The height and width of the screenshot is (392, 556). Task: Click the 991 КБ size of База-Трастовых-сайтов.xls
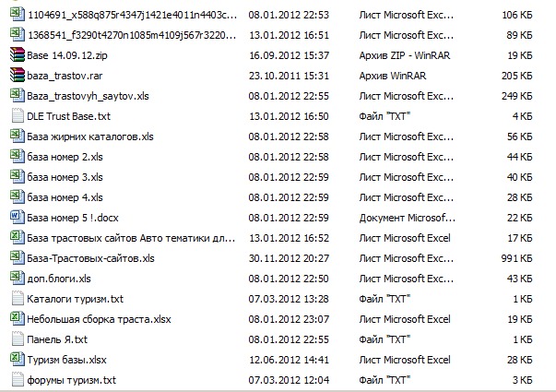pyautogui.click(x=516, y=258)
